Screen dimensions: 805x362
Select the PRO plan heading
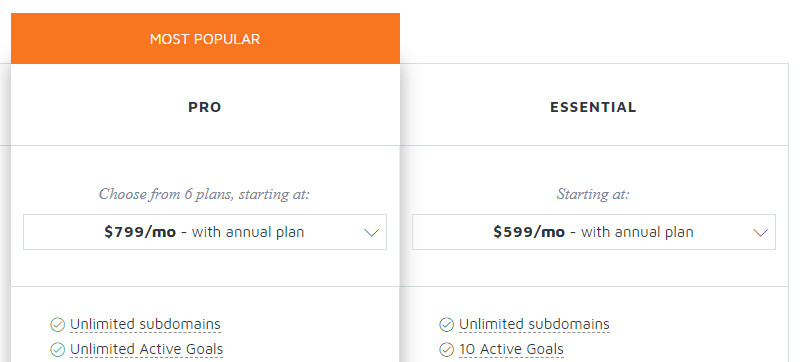click(x=205, y=107)
